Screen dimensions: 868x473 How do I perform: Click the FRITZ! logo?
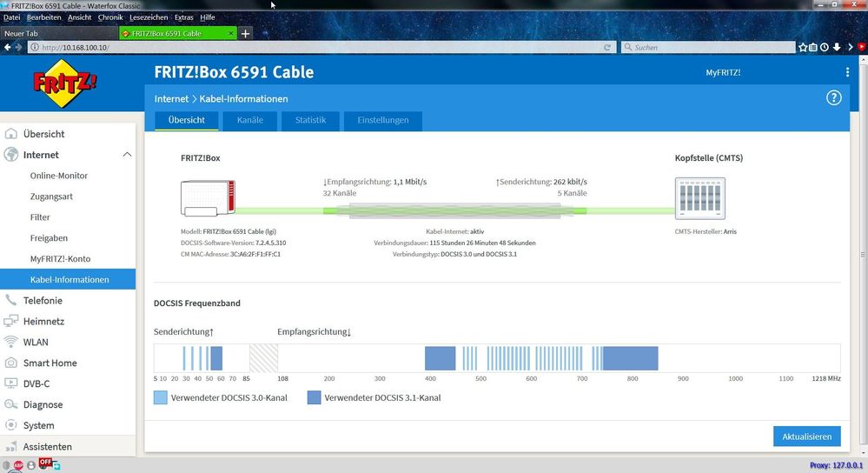pyautogui.click(x=65, y=83)
